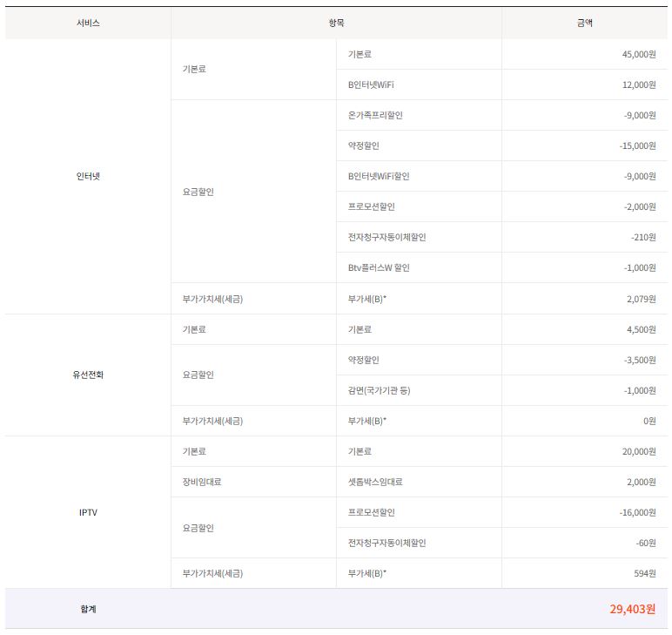Click the -210원 discount amount
This screenshot has height=635, width=672.
click(x=642, y=238)
